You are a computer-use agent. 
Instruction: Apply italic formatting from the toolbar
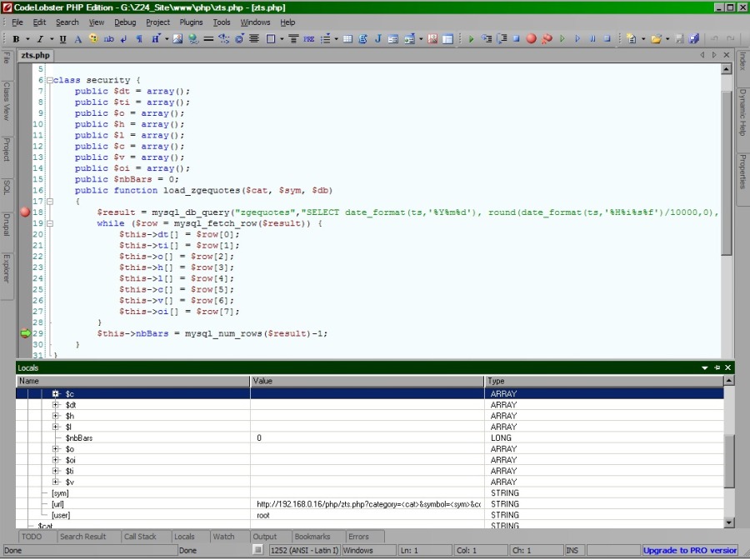[x=40, y=39]
